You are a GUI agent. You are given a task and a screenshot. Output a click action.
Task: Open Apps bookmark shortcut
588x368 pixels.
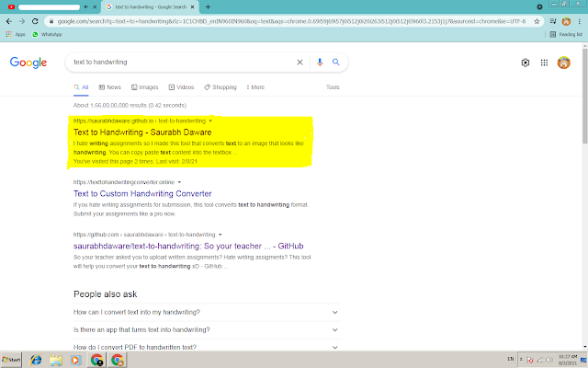pos(16,34)
